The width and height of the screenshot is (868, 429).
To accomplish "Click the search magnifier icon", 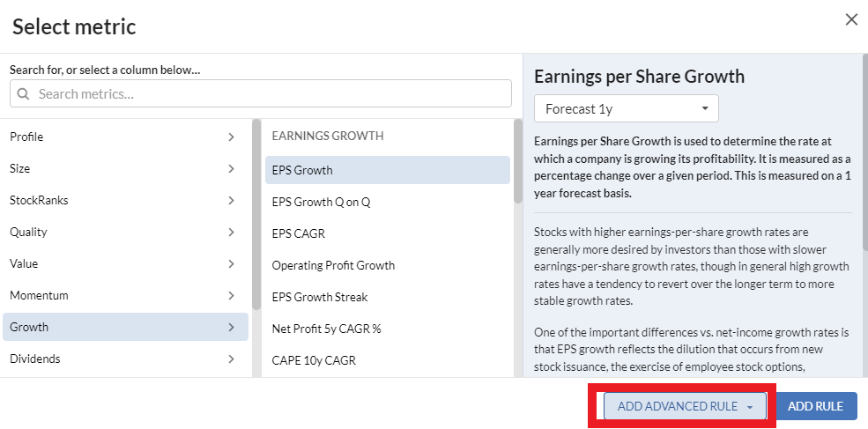I will tap(23, 94).
